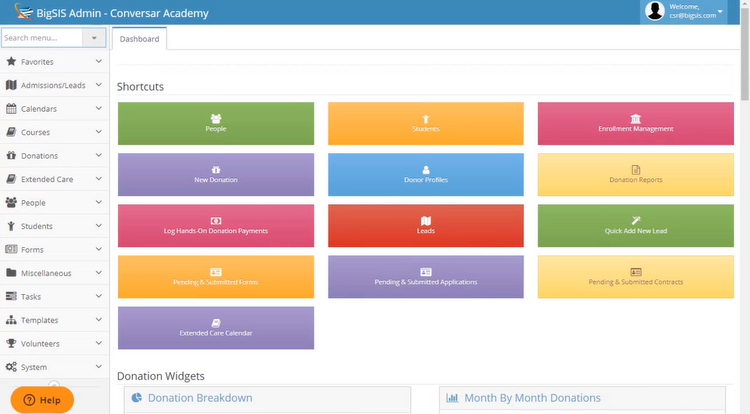Click the orange Help button
Image resolution: width=750 pixels, height=414 pixels.
(42, 399)
